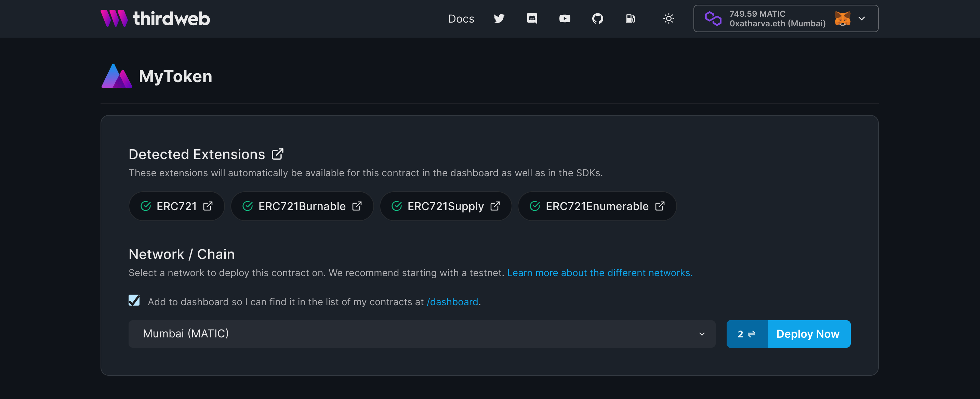This screenshot has height=399, width=980.
Task: Open the GitHub repository icon
Action: pyautogui.click(x=597, y=18)
